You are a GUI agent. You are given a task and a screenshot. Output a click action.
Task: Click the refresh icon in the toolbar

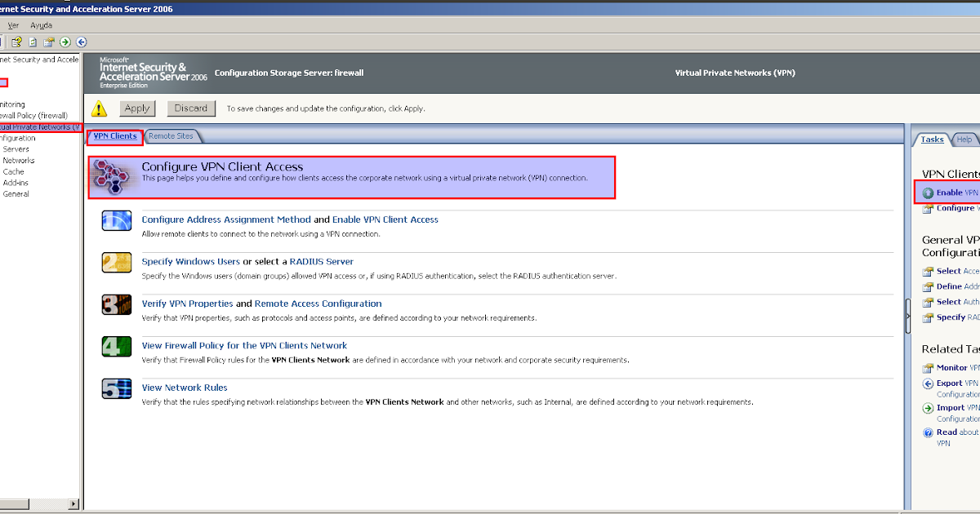pos(33,42)
